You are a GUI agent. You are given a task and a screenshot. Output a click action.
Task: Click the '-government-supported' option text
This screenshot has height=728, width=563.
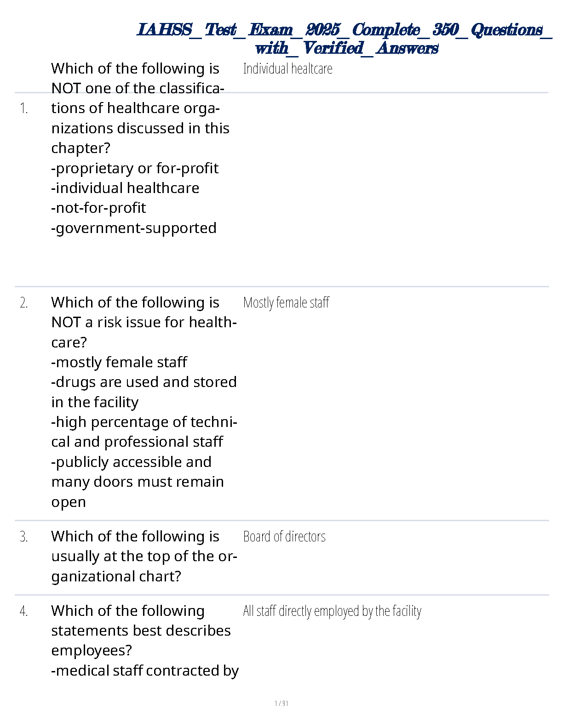point(134,228)
